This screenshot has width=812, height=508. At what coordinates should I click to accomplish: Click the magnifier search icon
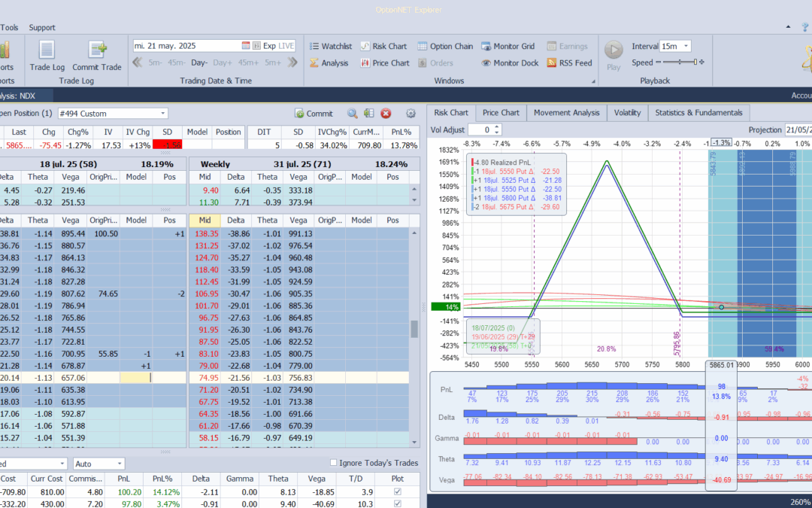(352, 114)
